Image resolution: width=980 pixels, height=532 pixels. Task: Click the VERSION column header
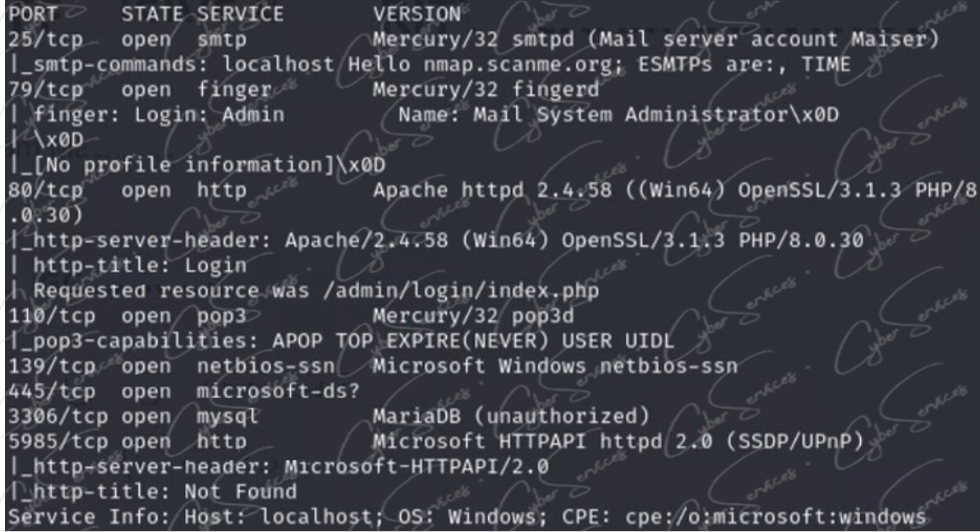[417, 14]
